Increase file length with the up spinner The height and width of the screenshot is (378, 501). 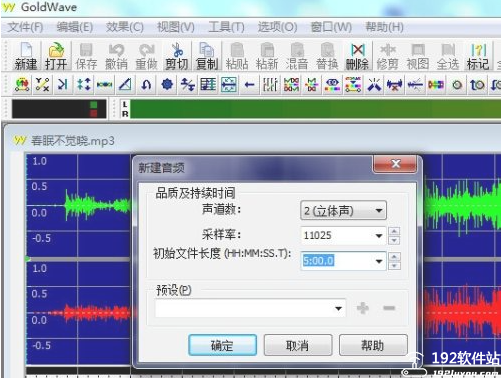pos(394,257)
